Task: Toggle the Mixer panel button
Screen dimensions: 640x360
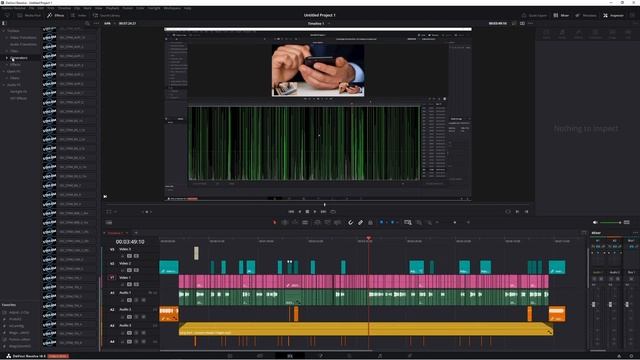Action: 561,16
